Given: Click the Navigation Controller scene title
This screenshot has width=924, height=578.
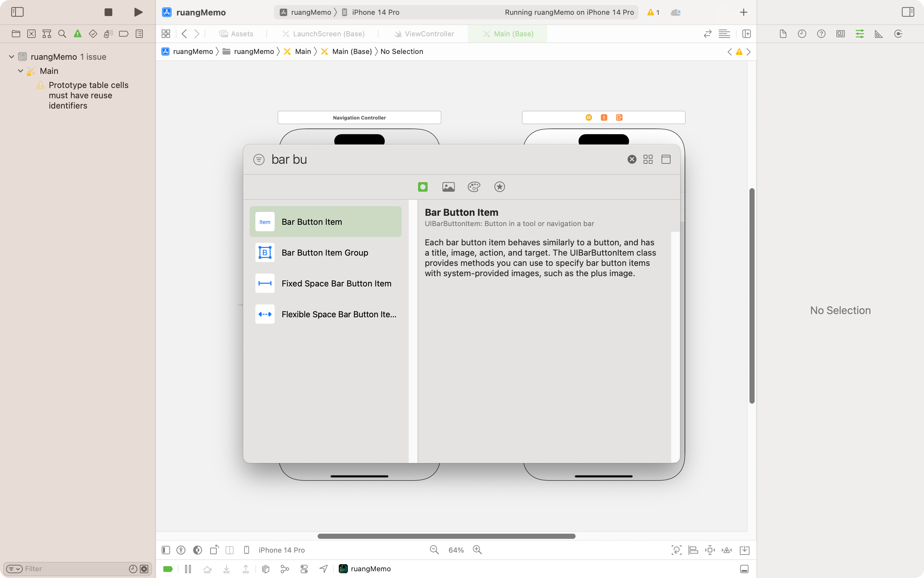Looking at the screenshot, I should pyautogui.click(x=359, y=118).
